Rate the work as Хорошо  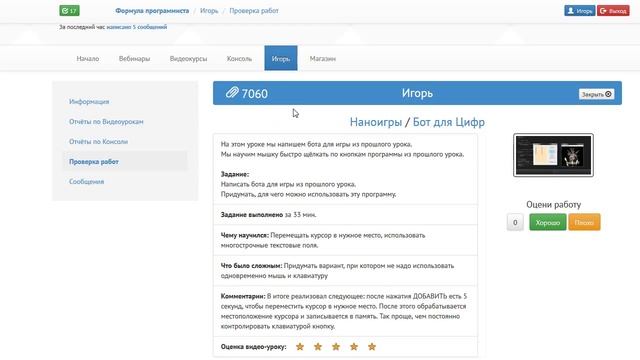pos(548,222)
